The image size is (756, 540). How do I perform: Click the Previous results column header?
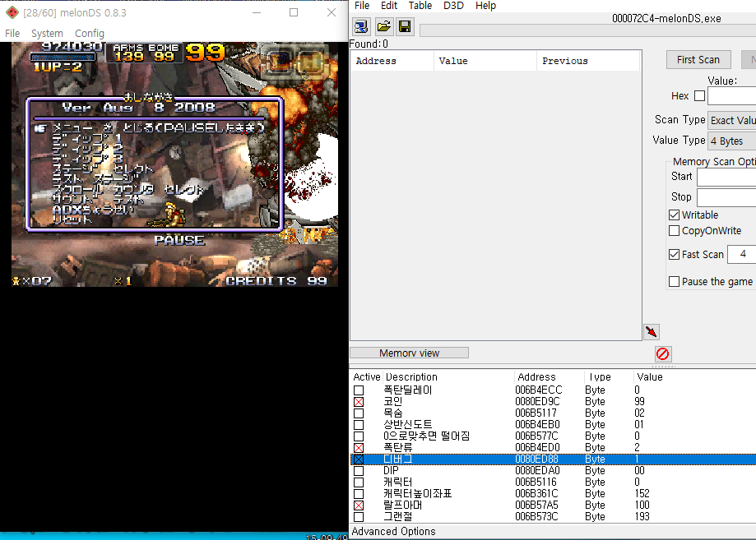click(x=587, y=61)
